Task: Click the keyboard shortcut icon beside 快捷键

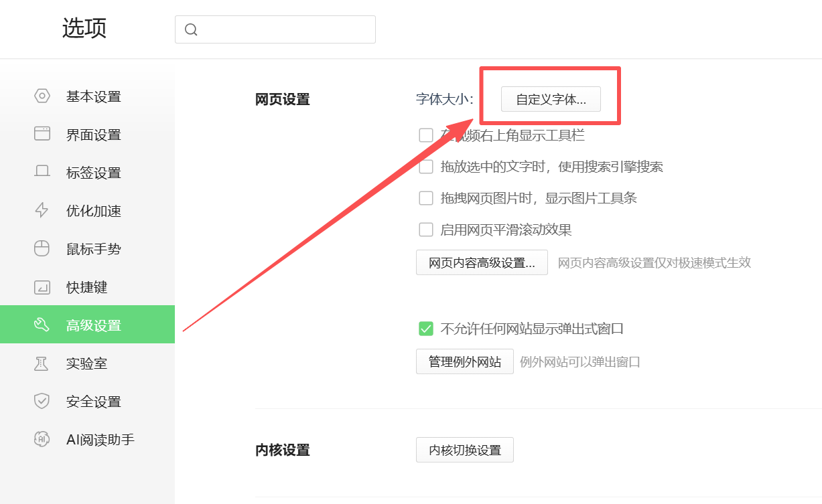Action: click(x=42, y=287)
